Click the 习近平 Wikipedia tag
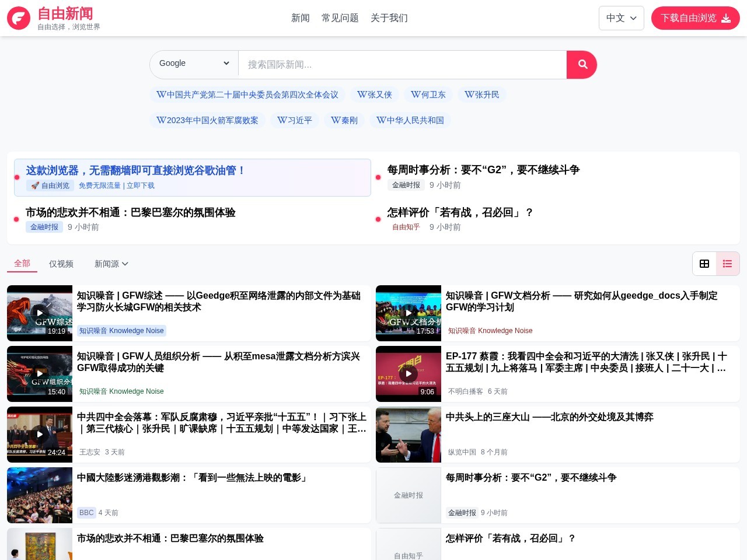 [295, 120]
